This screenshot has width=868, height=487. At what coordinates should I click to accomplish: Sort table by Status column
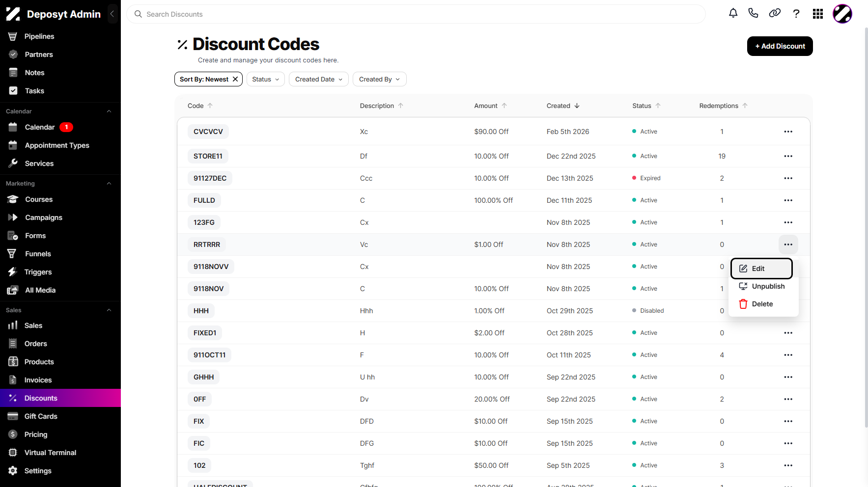pyautogui.click(x=646, y=106)
